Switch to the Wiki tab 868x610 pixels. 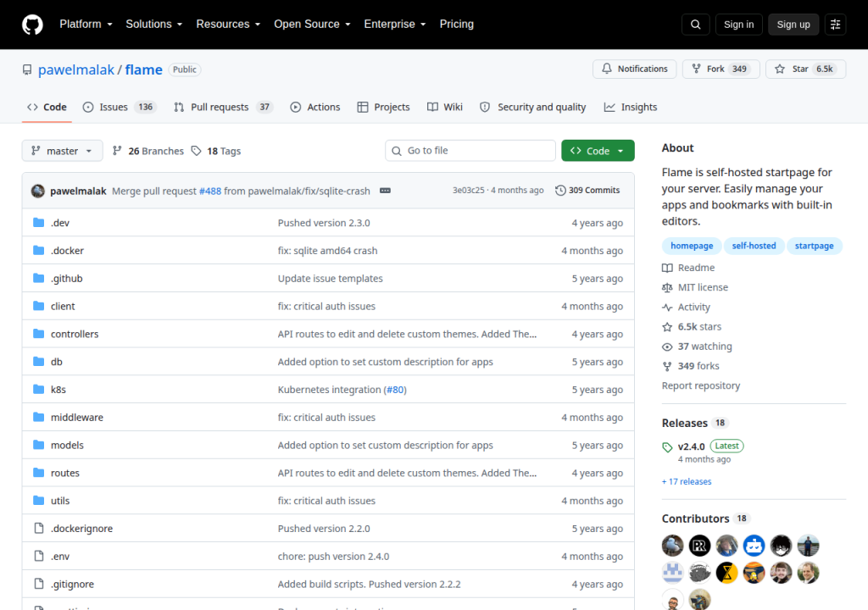(445, 108)
